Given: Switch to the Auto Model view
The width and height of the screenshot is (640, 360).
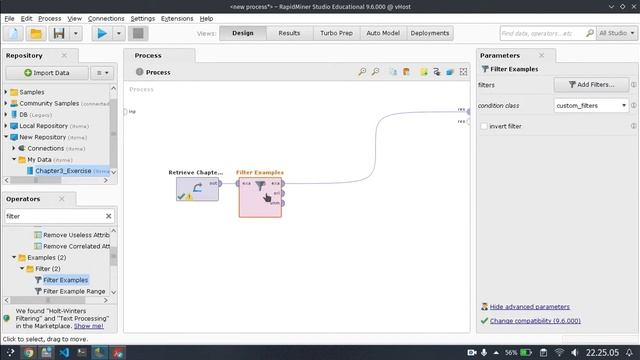Looking at the screenshot, I should click(x=383, y=33).
